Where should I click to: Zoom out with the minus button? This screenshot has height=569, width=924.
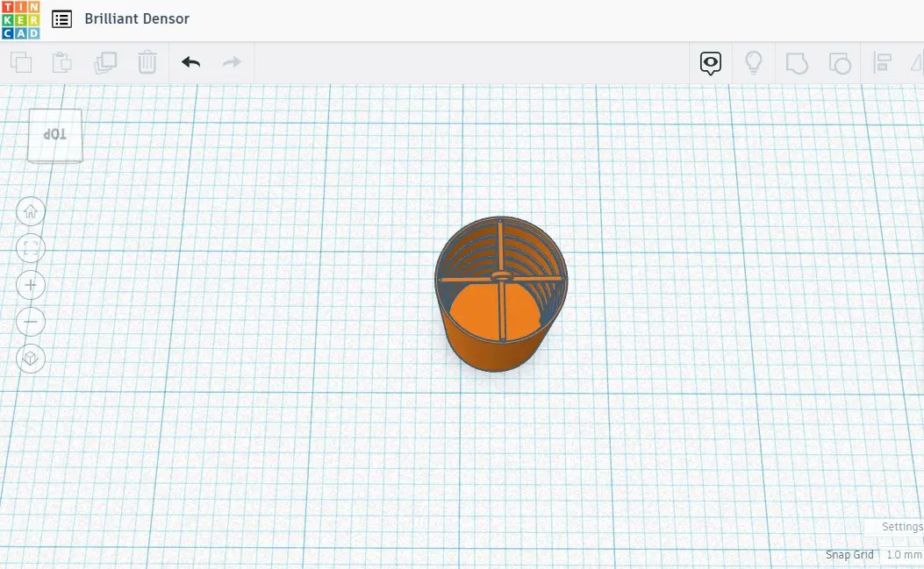pyautogui.click(x=31, y=322)
